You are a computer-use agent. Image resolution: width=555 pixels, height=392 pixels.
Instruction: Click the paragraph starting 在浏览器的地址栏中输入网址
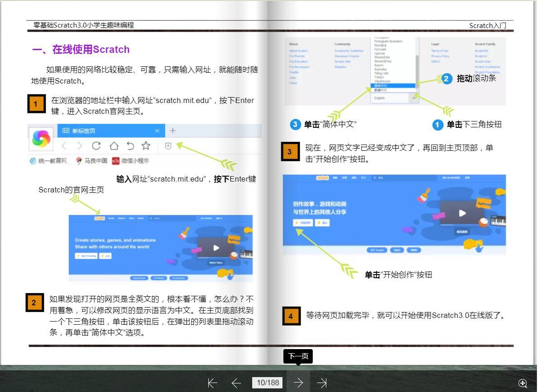tap(153, 106)
